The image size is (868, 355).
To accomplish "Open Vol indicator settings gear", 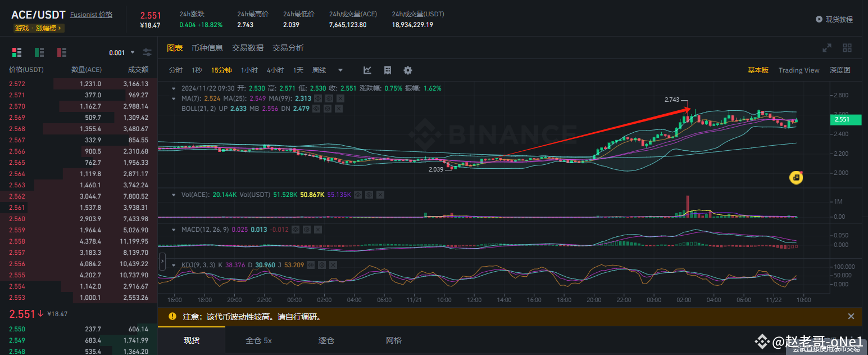I will click(x=369, y=195).
